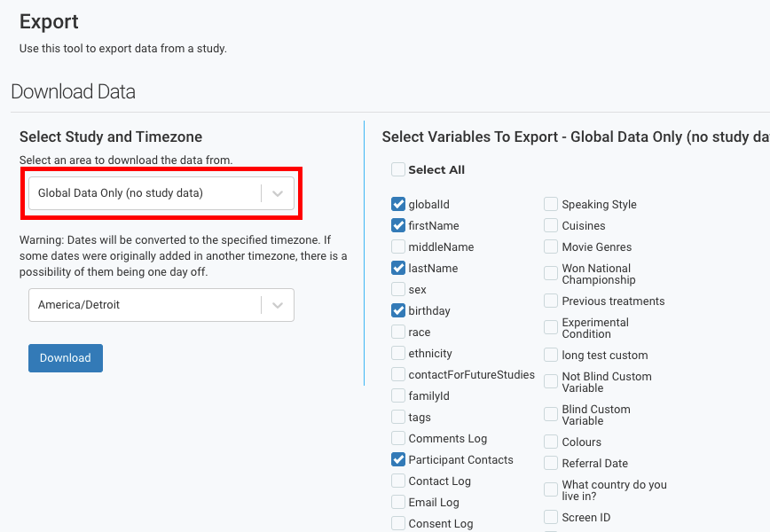Uncheck the firstName checkbox
The width and height of the screenshot is (770, 532).
pyautogui.click(x=398, y=225)
